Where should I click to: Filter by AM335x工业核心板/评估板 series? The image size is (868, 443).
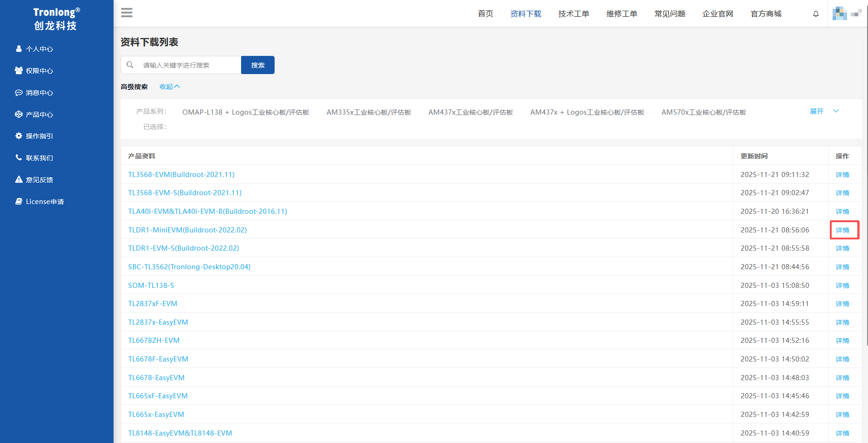click(369, 112)
